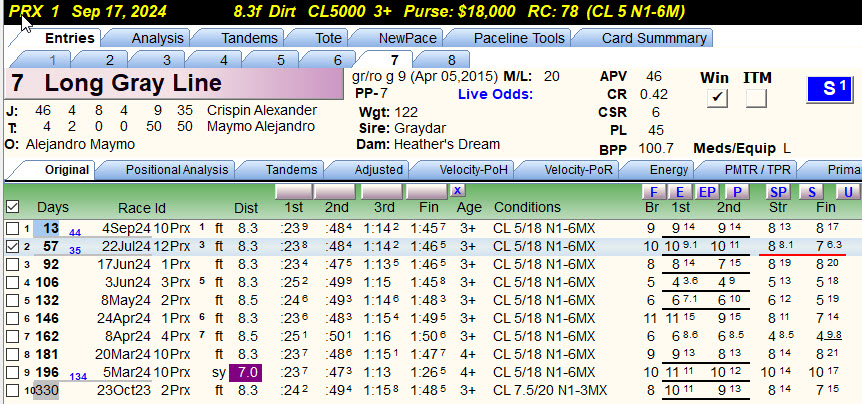Screen dimensions: 862x404
Task: Check the paceline 6 checkbox for 24Apr24
Action: click(12, 319)
